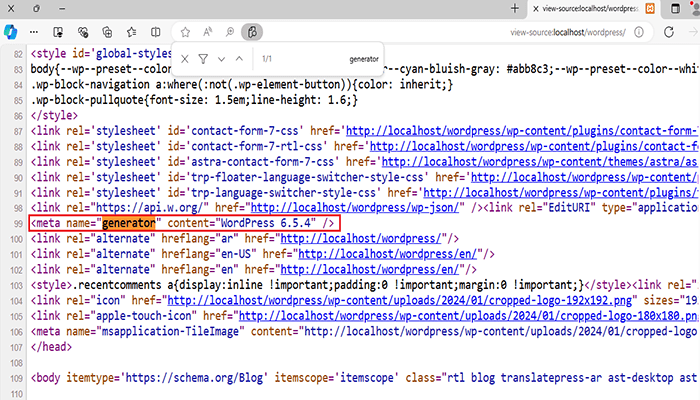700x400 pixels.
Task: Add this page to favorites with address bar star
Action: (185, 32)
